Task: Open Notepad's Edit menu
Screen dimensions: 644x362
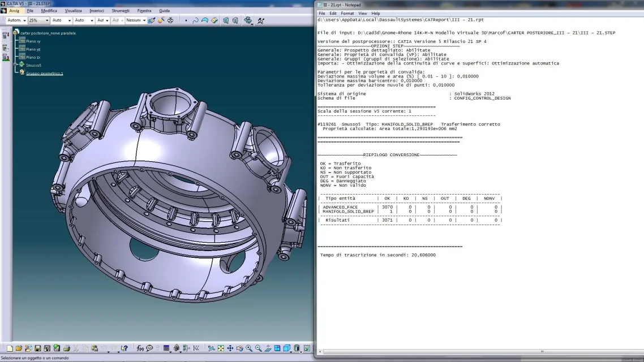Action: click(x=333, y=13)
